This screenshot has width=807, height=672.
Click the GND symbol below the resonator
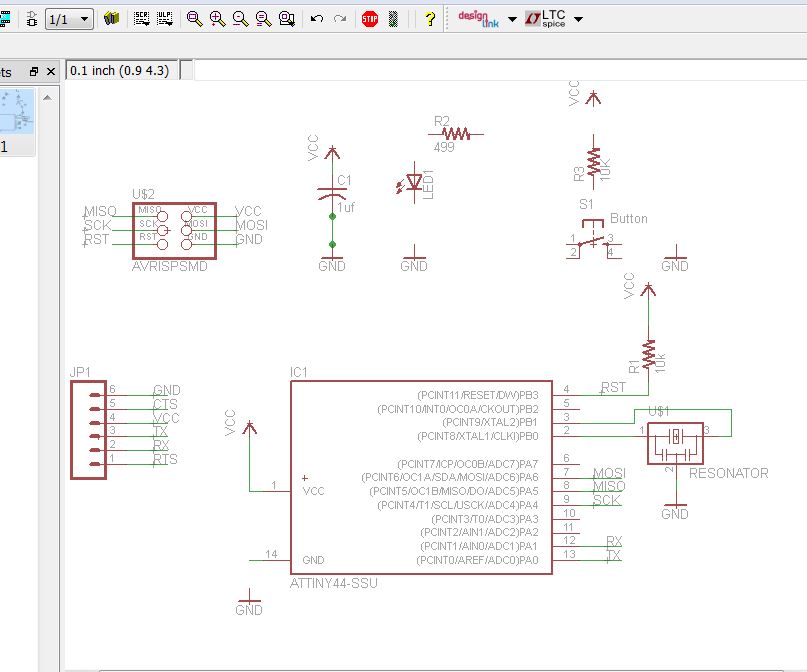tap(675, 510)
